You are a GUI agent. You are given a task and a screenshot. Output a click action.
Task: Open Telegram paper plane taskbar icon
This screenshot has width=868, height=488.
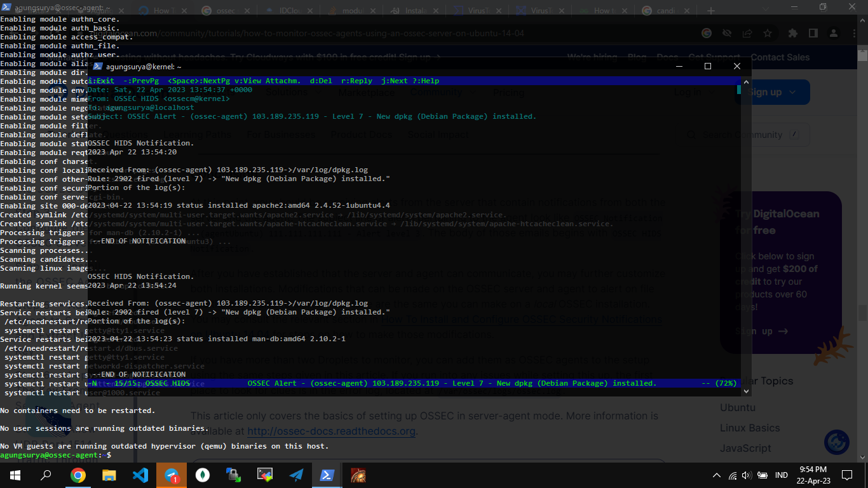pos(296,475)
